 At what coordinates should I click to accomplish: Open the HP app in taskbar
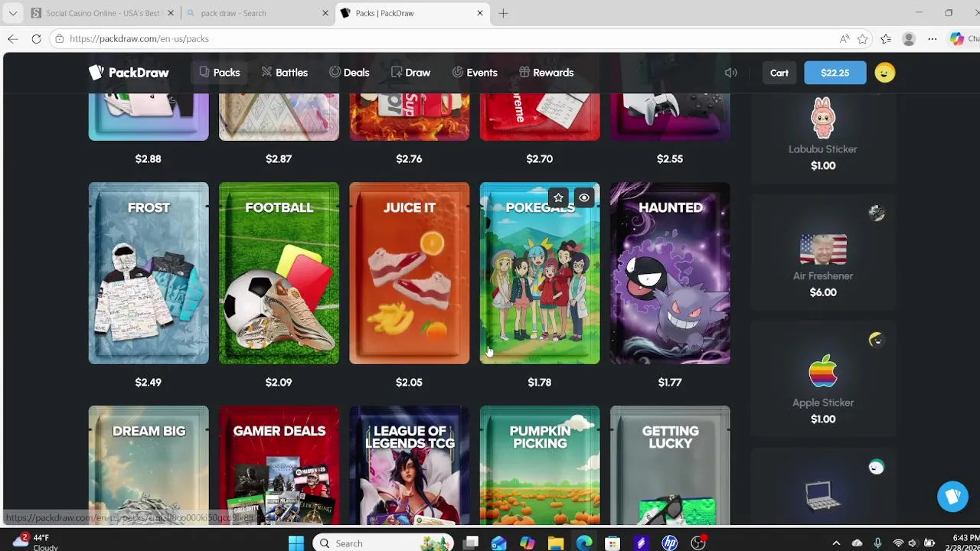point(670,543)
